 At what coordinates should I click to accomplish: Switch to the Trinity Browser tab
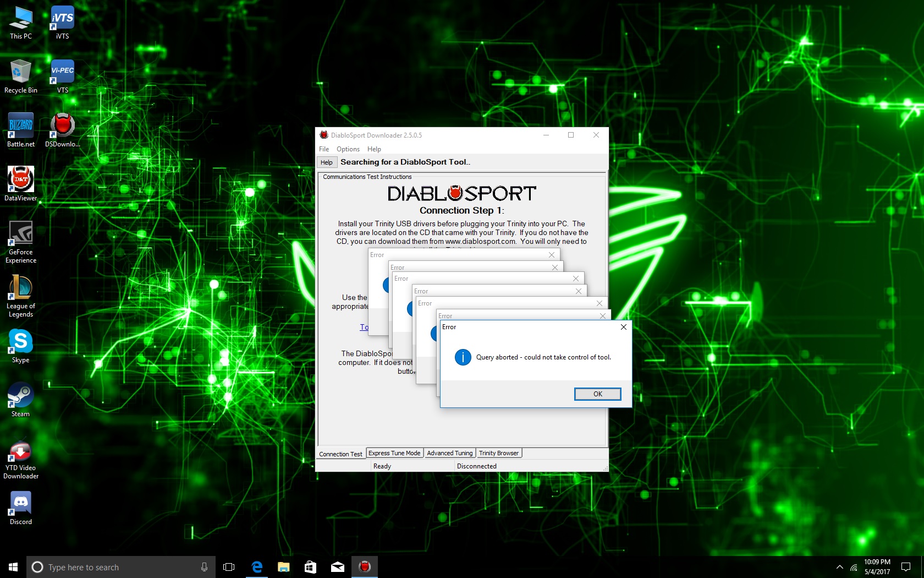coord(499,453)
